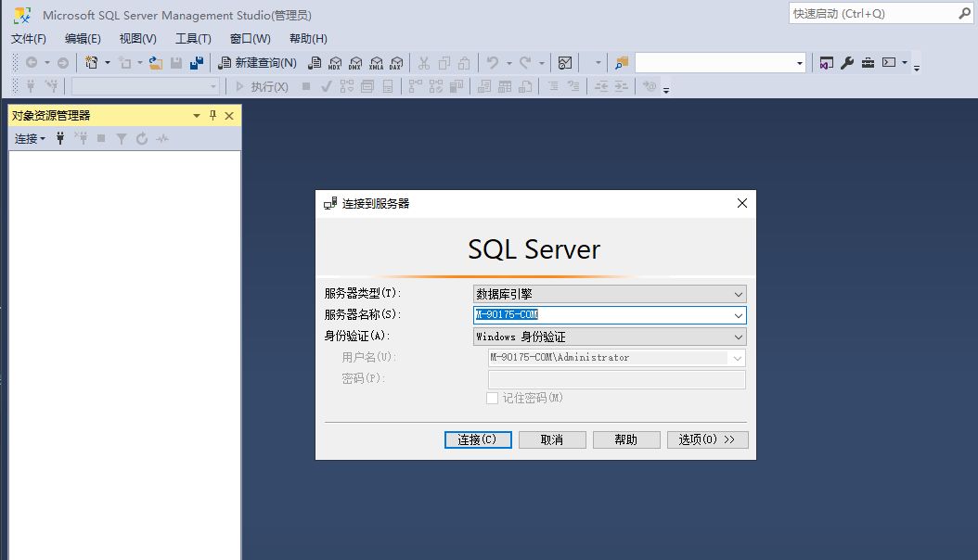Click the command window icon in toolbar
Viewport: 978px width, 560px height.
(x=889, y=62)
